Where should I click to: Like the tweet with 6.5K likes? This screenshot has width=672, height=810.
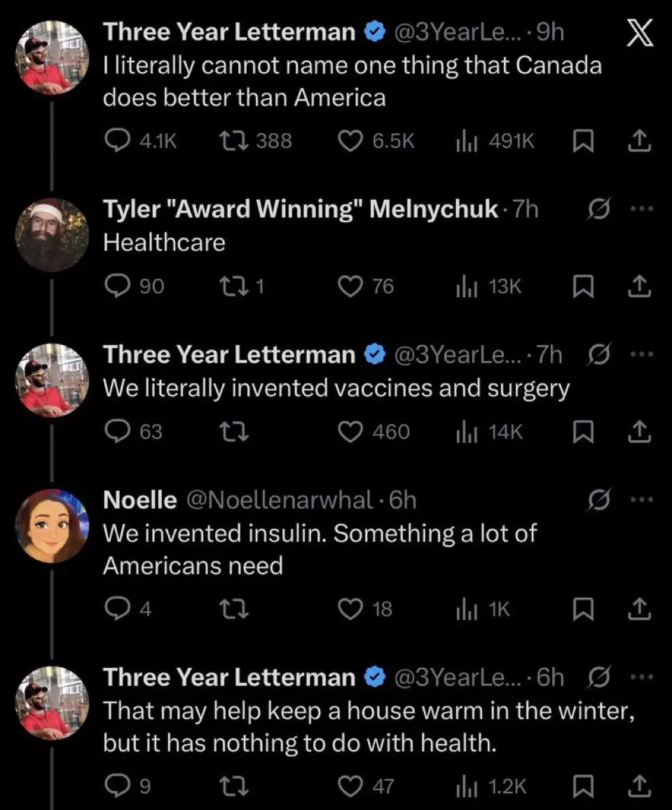pyautogui.click(x=350, y=141)
